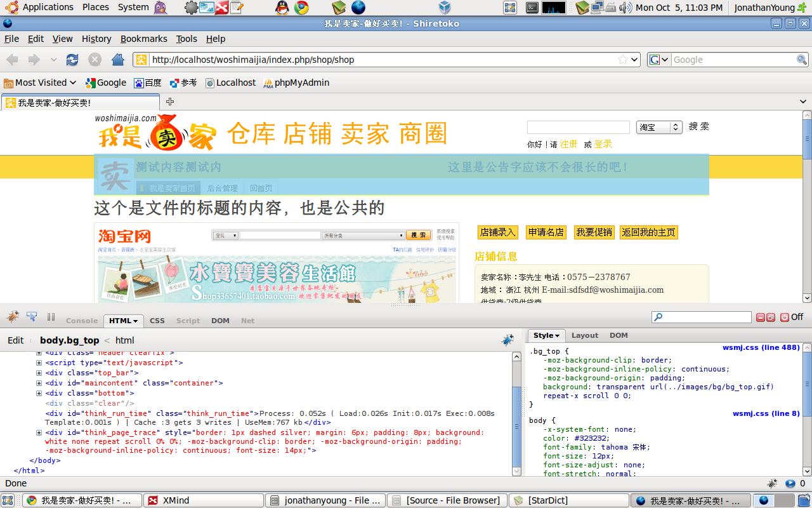Click the browser Forward arrow button
Image resolution: width=812 pixels, height=508 pixels.
(x=34, y=60)
